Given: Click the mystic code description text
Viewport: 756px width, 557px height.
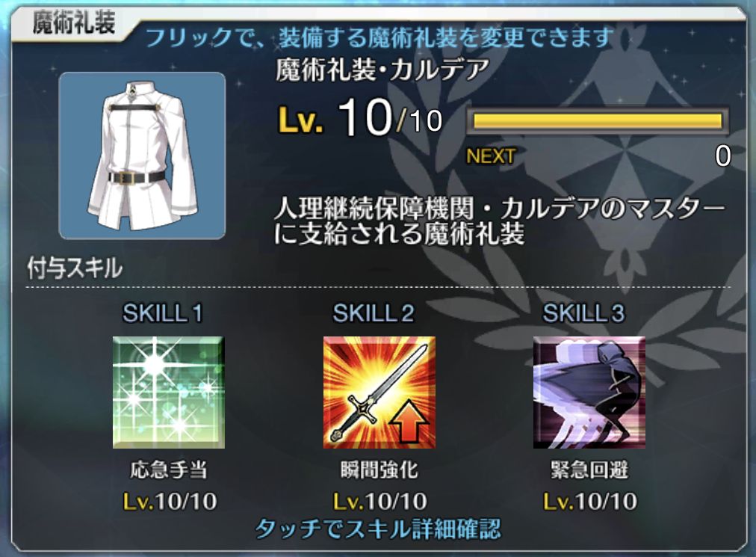Looking at the screenshot, I should click(x=500, y=221).
